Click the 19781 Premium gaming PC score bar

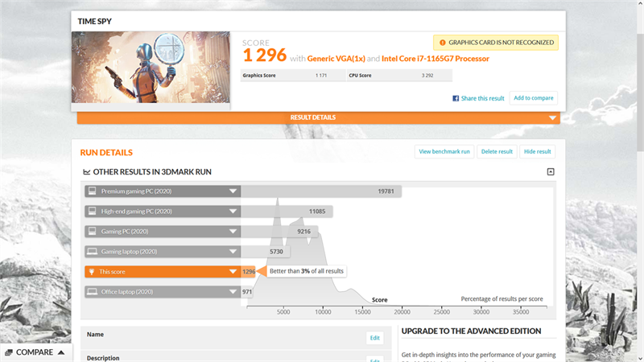pos(320,191)
